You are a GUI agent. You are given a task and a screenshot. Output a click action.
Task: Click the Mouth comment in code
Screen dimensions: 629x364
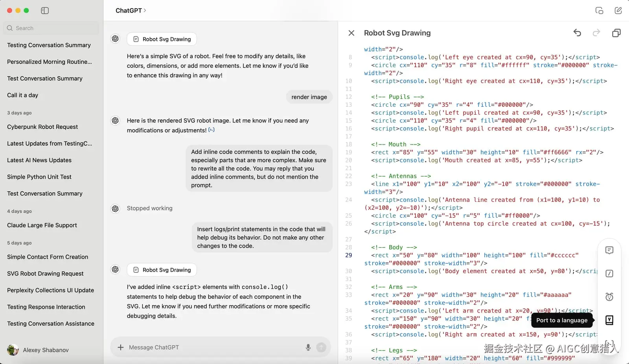[395, 145]
